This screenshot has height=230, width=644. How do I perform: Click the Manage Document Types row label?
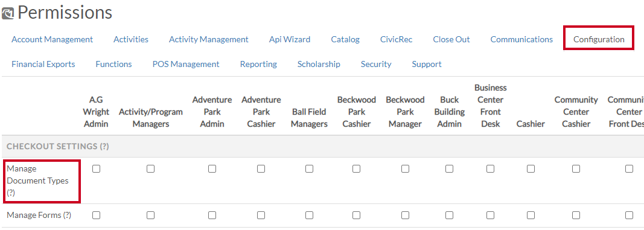tap(38, 180)
